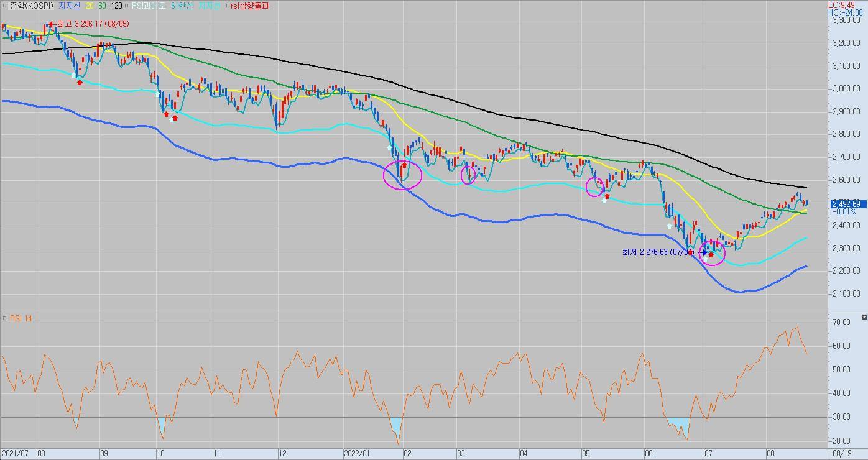
Task: Toggle the square marker before 종합(KOSPI)
Action: (x=4, y=6)
